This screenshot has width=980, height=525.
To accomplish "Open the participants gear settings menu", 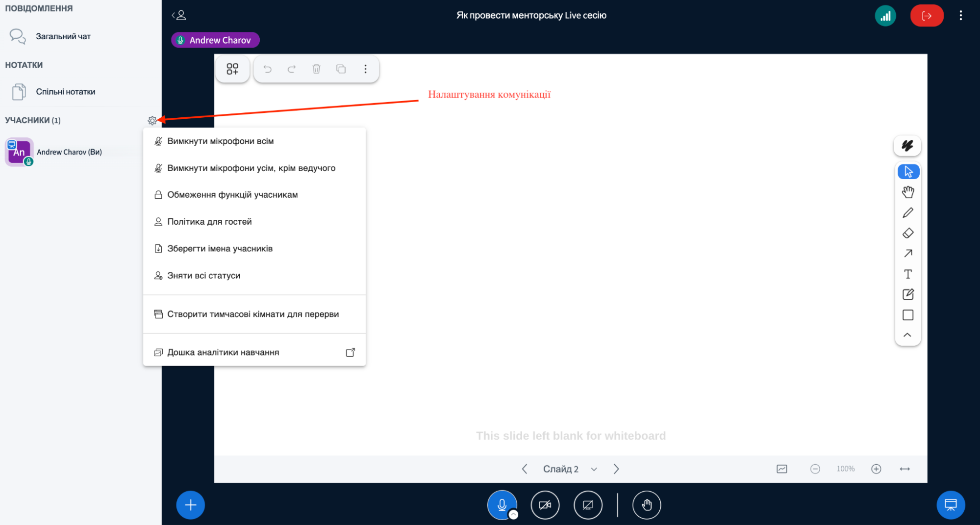I will click(152, 121).
